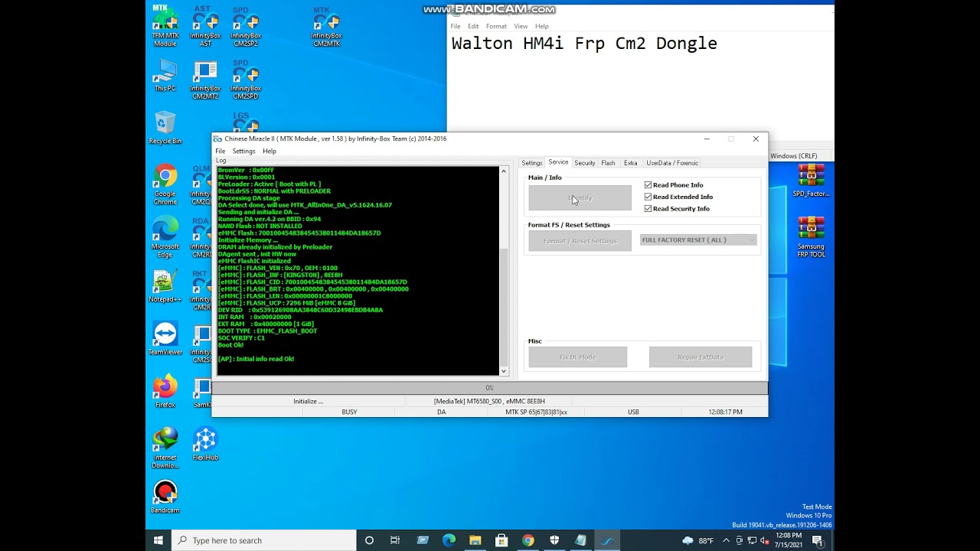Launch Bandicam desktop shortcut

[x=165, y=497]
